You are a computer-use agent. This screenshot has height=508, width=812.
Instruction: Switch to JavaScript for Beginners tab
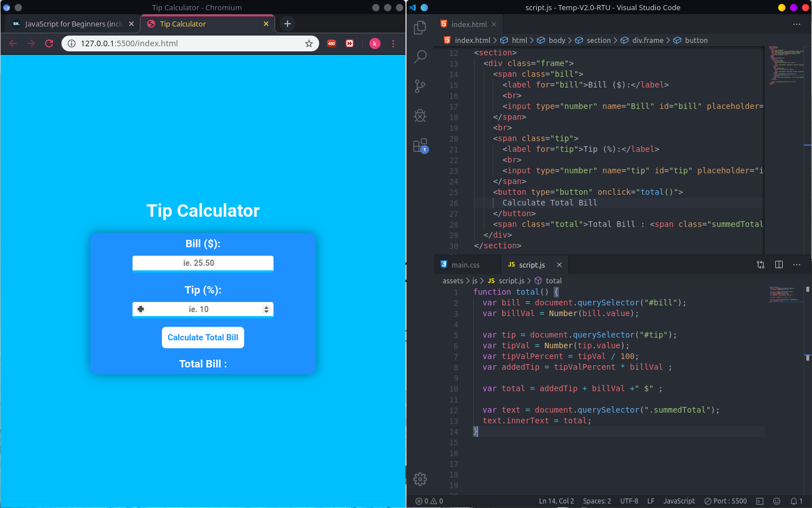coord(72,24)
